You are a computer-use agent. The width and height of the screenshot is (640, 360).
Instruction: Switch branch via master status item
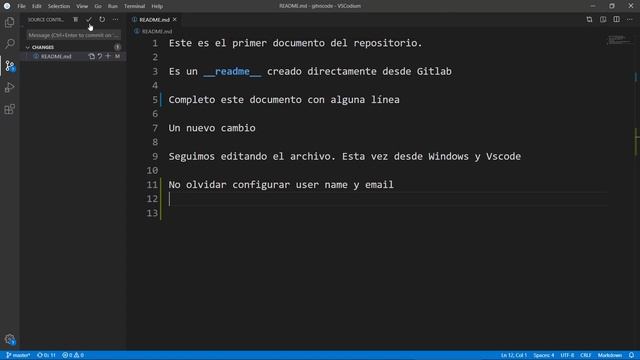tap(18, 356)
